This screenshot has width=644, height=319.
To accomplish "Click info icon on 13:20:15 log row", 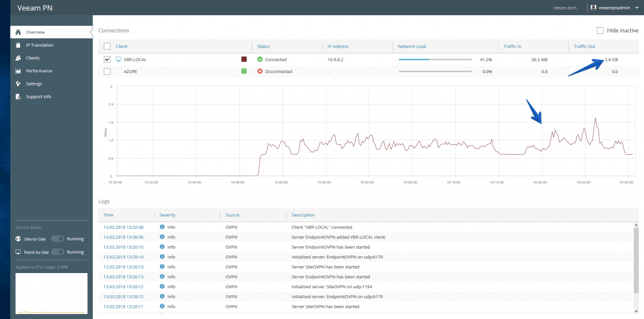I will [162, 247].
